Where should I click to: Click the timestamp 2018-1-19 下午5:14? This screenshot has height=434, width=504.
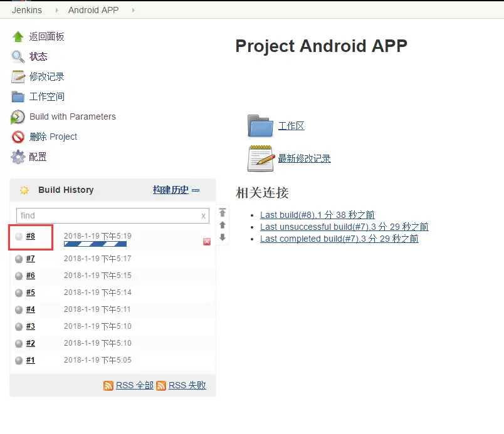pos(98,292)
